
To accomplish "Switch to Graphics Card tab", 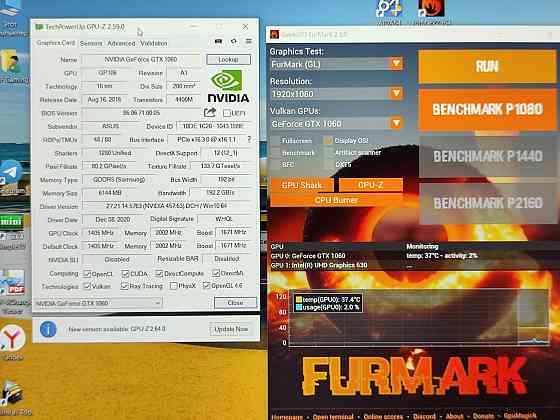I will coord(56,42).
